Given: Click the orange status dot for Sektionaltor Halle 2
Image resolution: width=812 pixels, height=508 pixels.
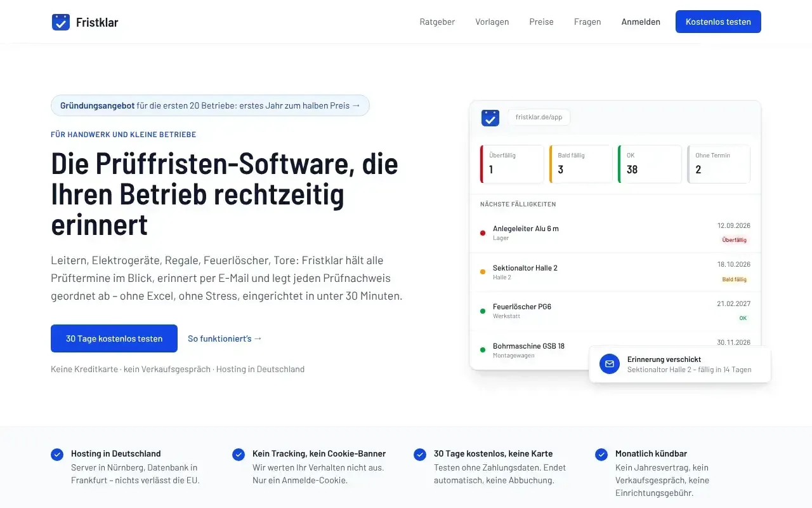Looking at the screenshot, I should pos(483,272).
